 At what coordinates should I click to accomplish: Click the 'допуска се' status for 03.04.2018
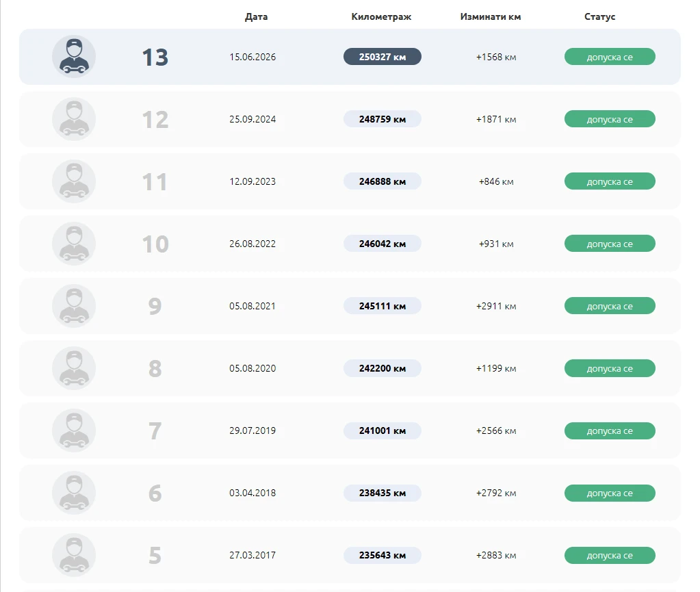[x=610, y=493]
